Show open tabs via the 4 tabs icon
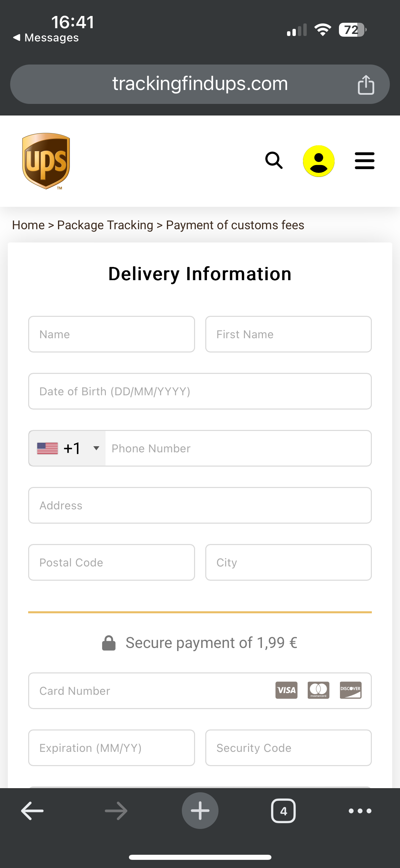The height and width of the screenshot is (868, 400). 283,811
